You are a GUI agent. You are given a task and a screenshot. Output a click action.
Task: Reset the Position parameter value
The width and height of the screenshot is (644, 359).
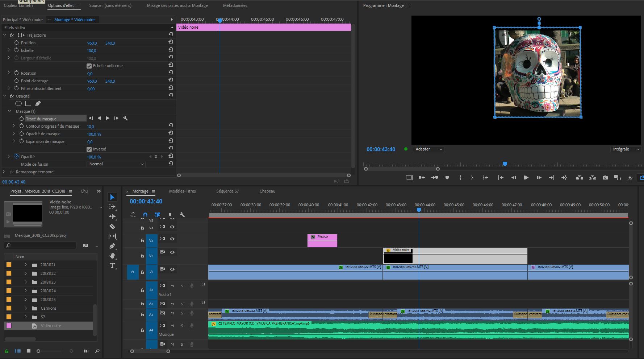point(171,42)
